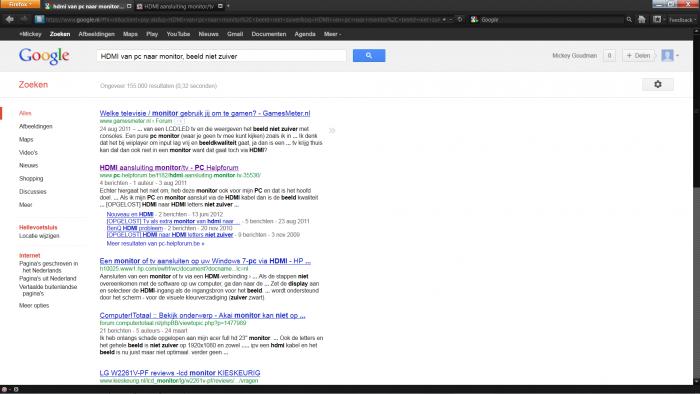Open YouTube in the Google top bar
The width and height of the screenshot is (700, 394).
click(178, 34)
